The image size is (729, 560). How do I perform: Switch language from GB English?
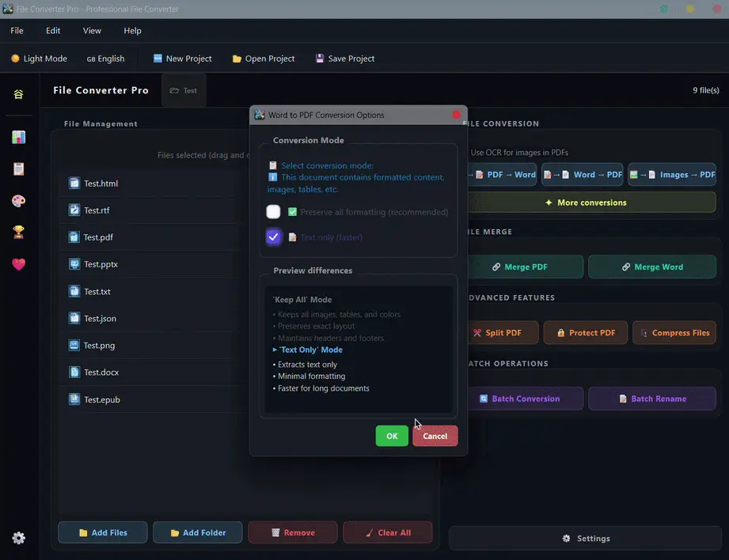(x=105, y=58)
